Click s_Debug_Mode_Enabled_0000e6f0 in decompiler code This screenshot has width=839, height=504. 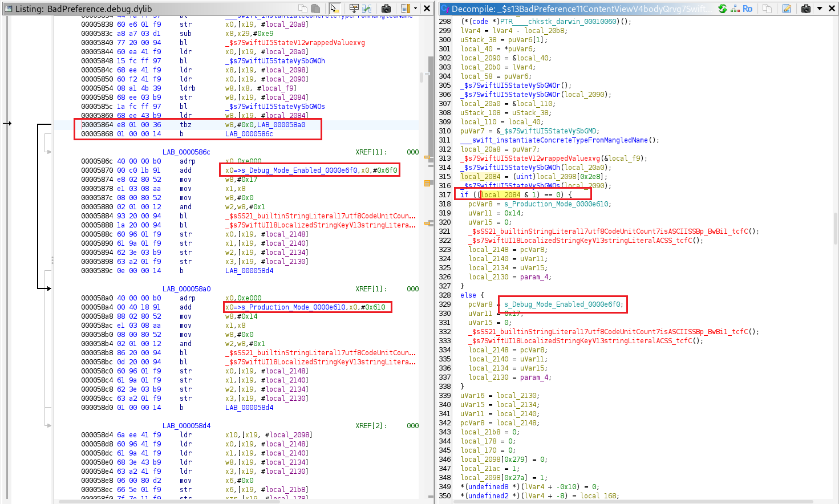(x=563, y=304)
